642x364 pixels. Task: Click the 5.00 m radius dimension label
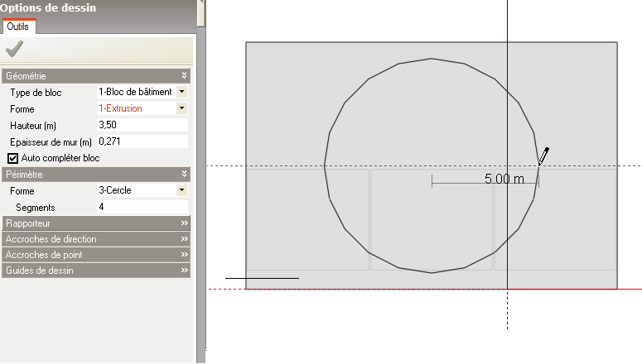click(x=504, y=179)
